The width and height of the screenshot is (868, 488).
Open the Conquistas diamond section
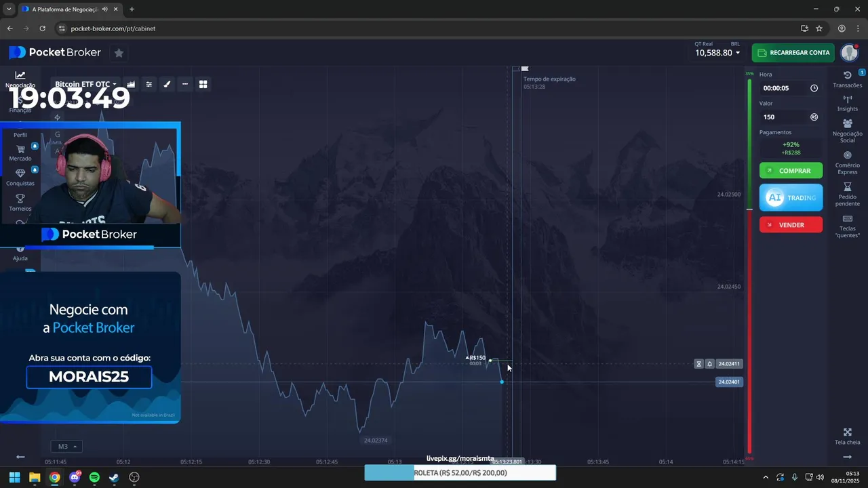click(20, 178)
